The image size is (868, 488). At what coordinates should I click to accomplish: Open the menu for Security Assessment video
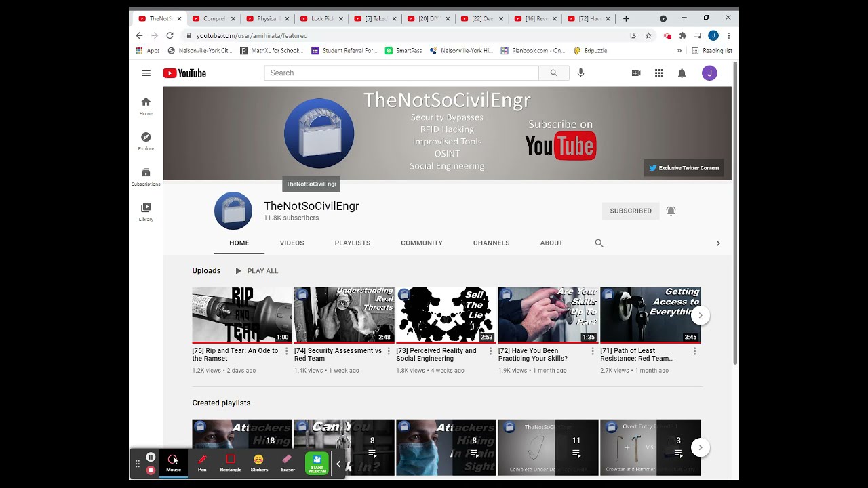click(x=389, y=351)
